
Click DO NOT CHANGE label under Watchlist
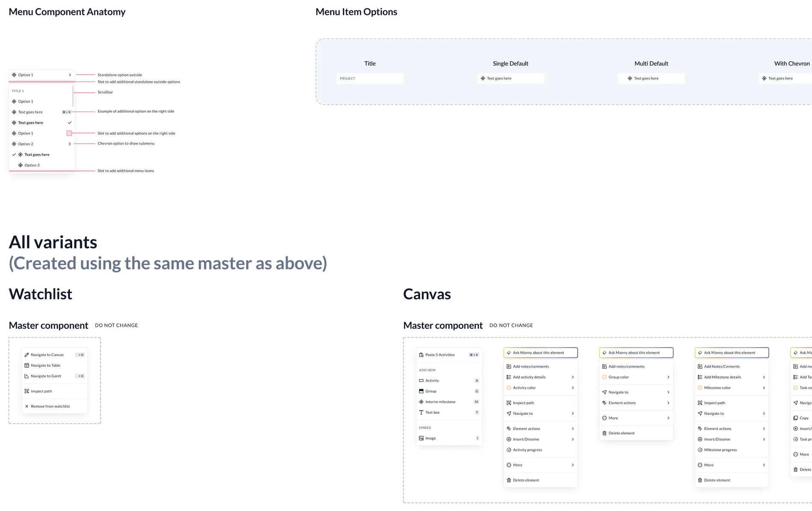pyautogui.click(x=116, y=325)
